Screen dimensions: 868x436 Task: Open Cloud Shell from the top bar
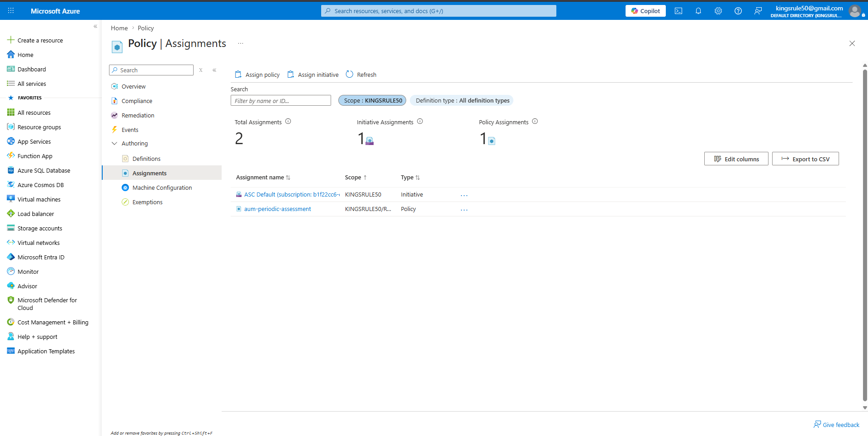[x=678, y=11]
